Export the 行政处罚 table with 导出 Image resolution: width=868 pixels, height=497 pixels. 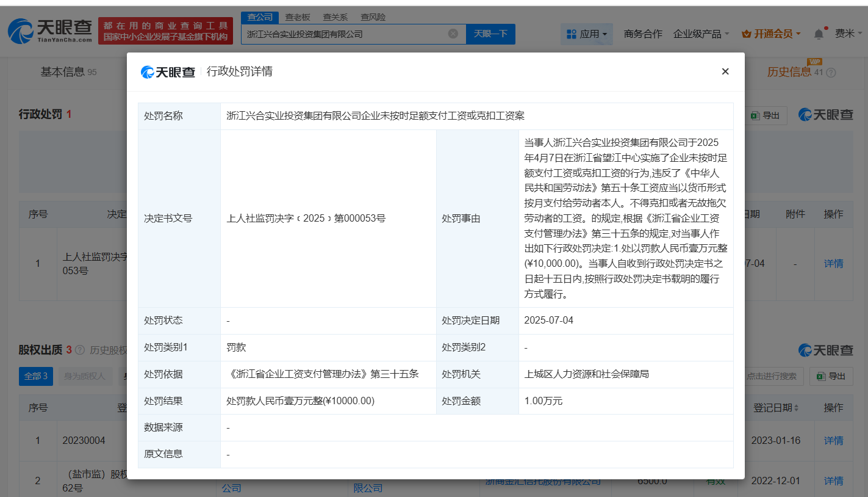(x=765, y=115)
